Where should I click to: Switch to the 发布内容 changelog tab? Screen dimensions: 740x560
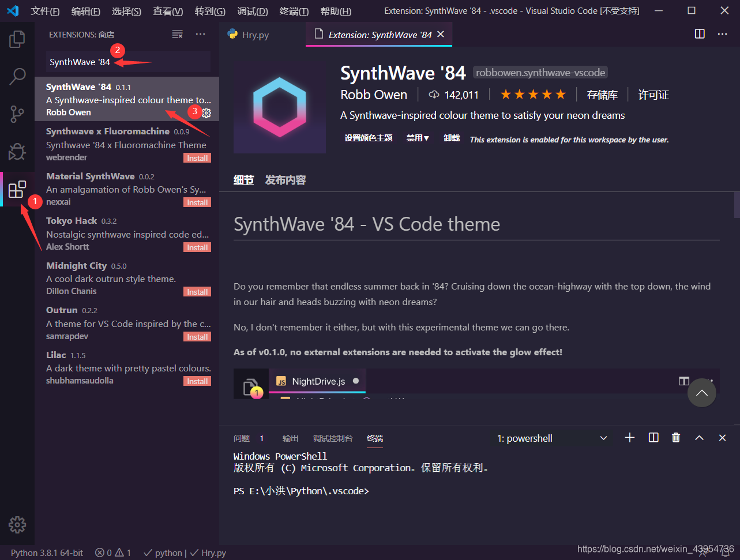coord(286,180)
